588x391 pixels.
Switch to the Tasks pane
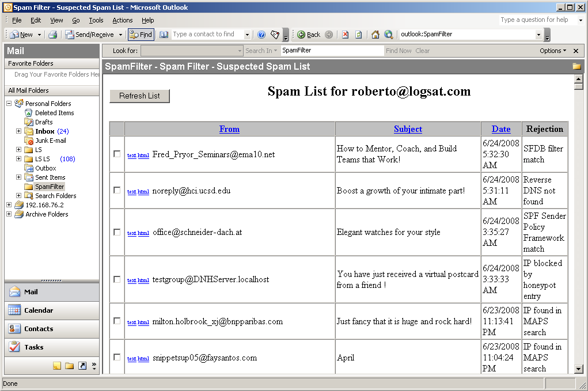tap(52, 347)
